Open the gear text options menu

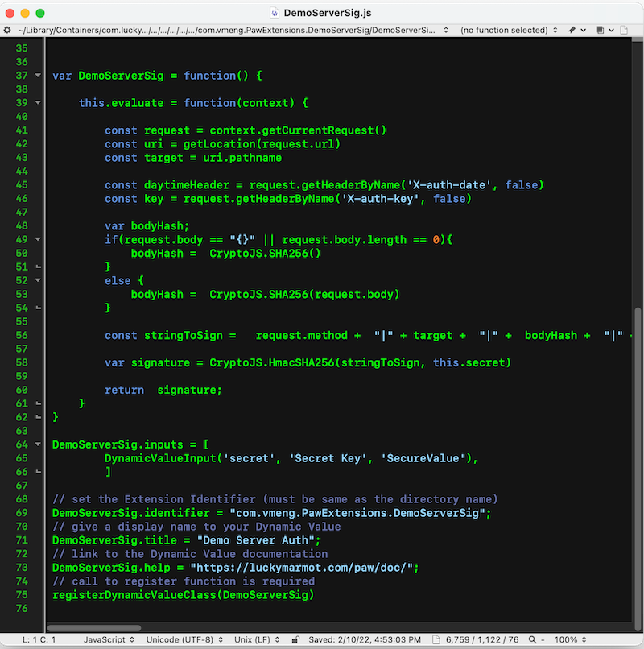pyautogui.click(x=7, y=31)
